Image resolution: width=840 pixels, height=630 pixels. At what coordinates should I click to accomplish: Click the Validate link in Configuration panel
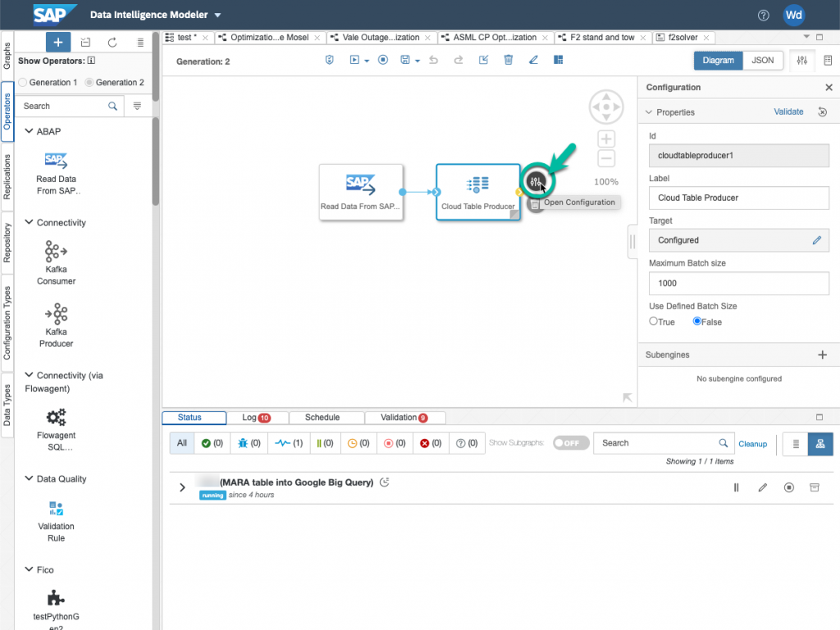tap(788, 112)
